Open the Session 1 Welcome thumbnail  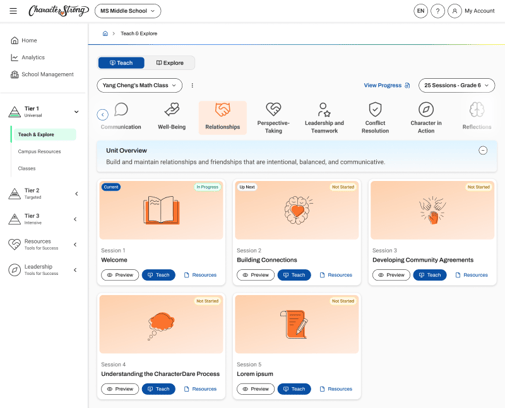[x=161, y=210]
